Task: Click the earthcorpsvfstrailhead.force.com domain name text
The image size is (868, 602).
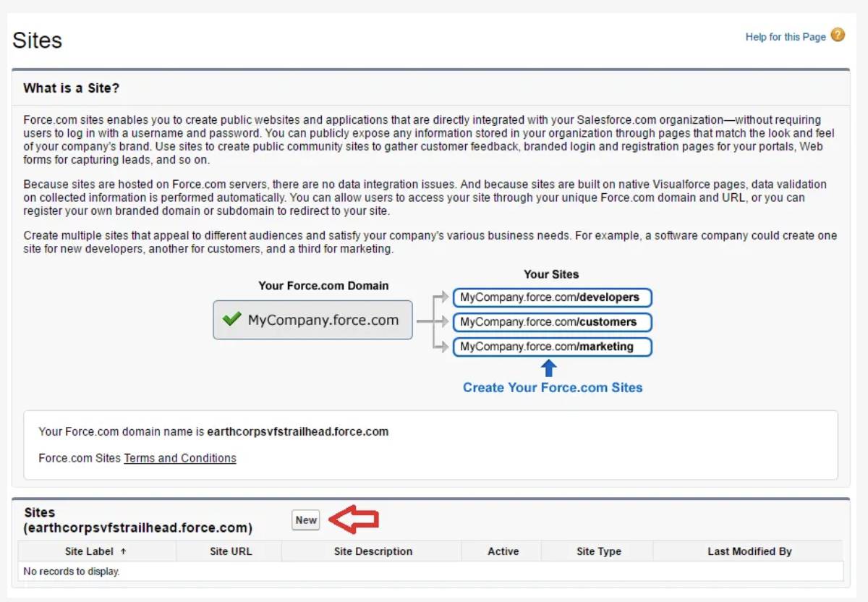Action: pos(298,432)
